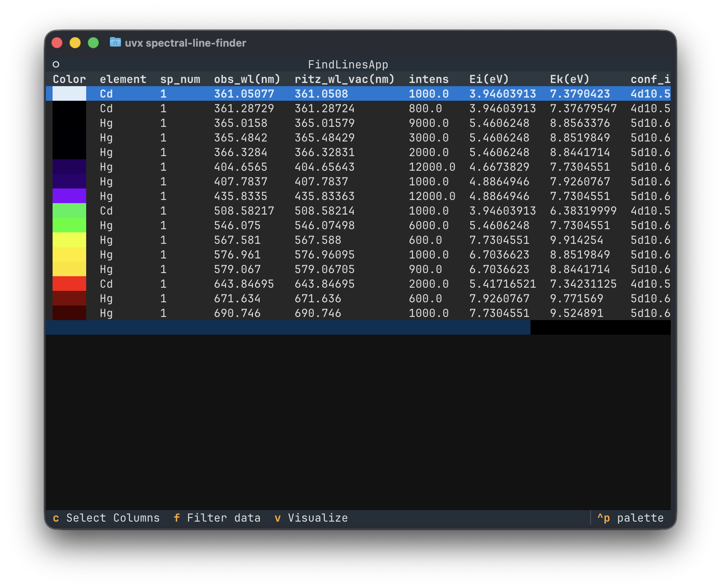Click dark red swatch of the 671.634 row

[x=69, y=298]
